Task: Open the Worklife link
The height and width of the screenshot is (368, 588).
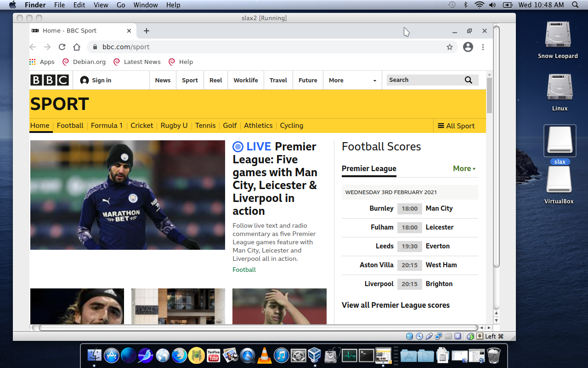Action: [x=246, y=80]
